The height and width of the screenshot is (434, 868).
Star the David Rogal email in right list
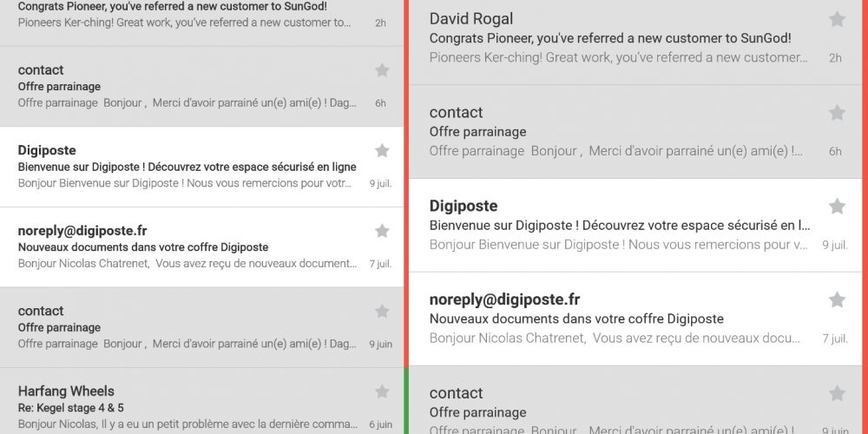tap(837, 19)
